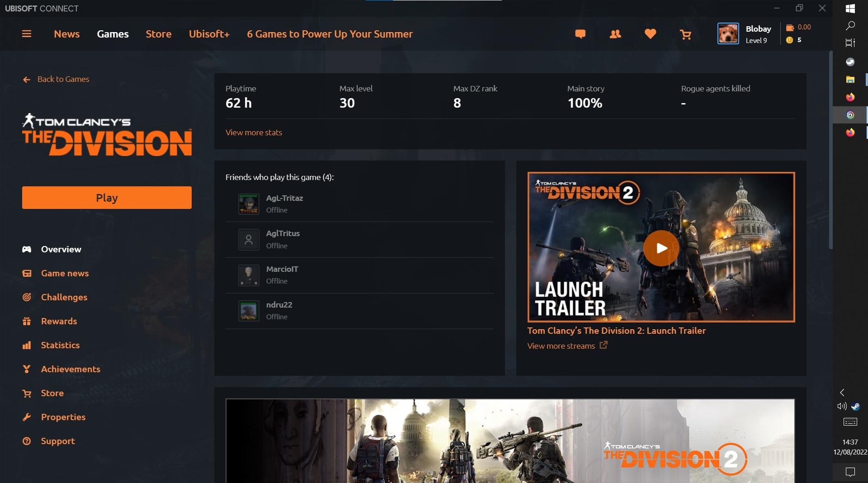868x483 pixels.
Task: Click the Rewards gift icon
Action: [27, 321]
